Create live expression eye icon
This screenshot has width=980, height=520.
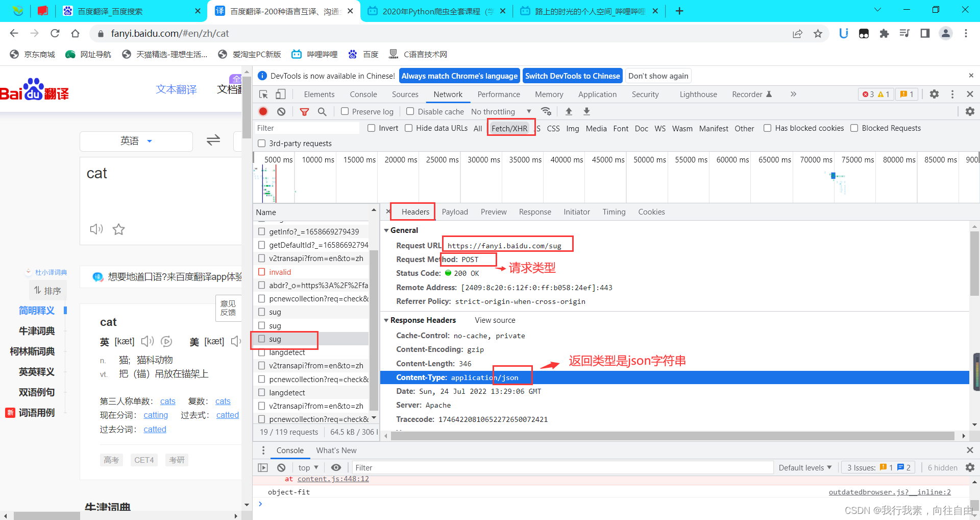point(336,467)
